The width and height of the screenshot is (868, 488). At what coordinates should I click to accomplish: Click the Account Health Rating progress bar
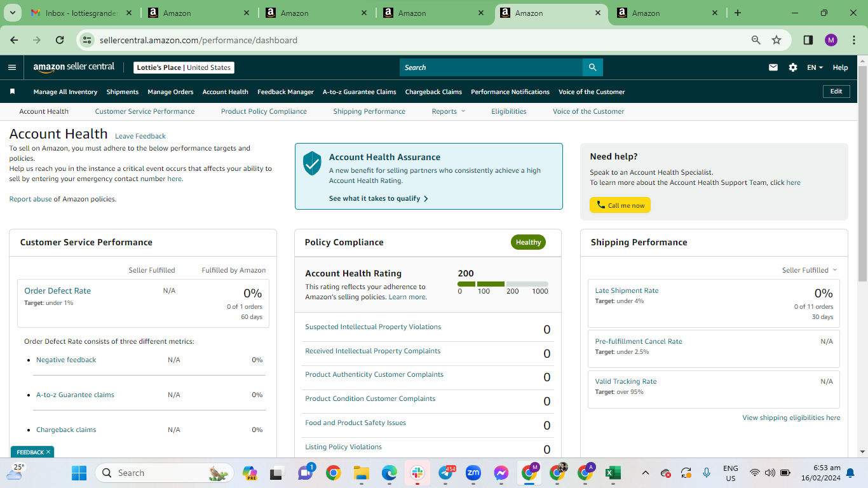[x=503, y=284]
